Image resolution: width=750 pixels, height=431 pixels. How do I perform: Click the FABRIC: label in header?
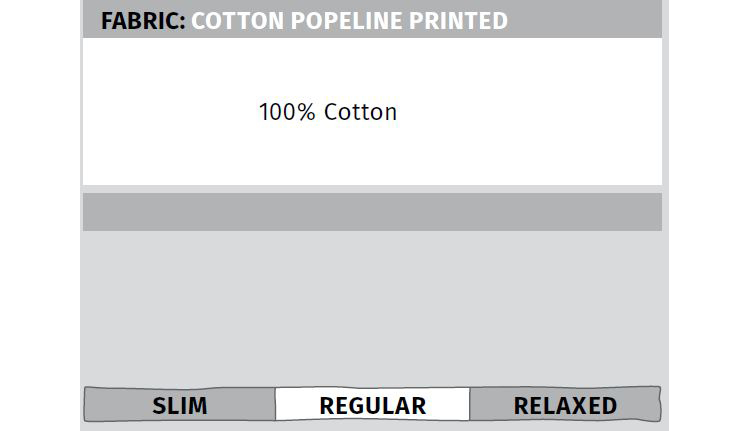click(x=143, y=21)
